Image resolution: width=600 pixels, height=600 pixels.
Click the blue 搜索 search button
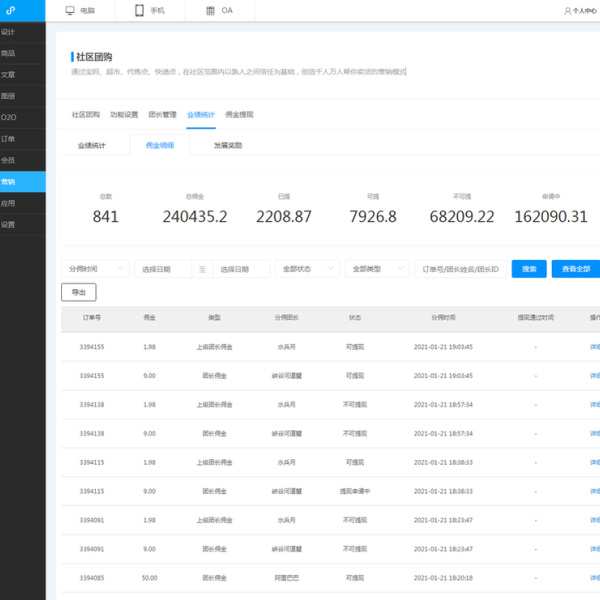point(528,269)
